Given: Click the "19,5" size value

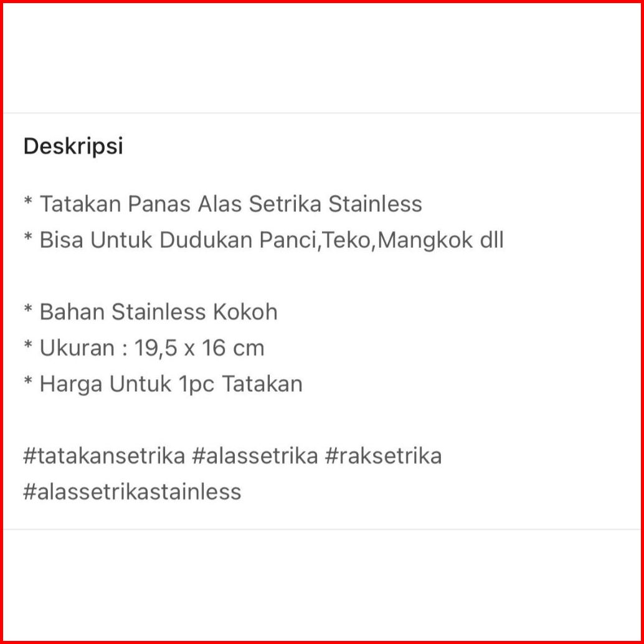Looking at the screenshot, I should (x=156, y=348).
